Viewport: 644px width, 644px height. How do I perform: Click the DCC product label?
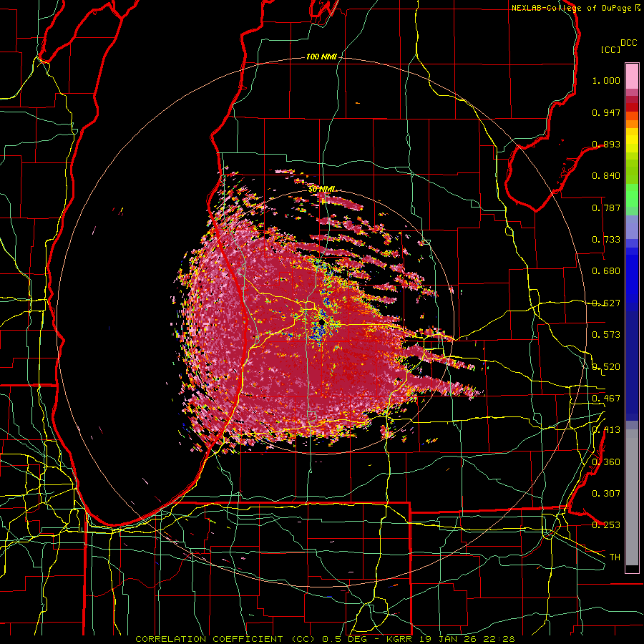pos(629,43)
